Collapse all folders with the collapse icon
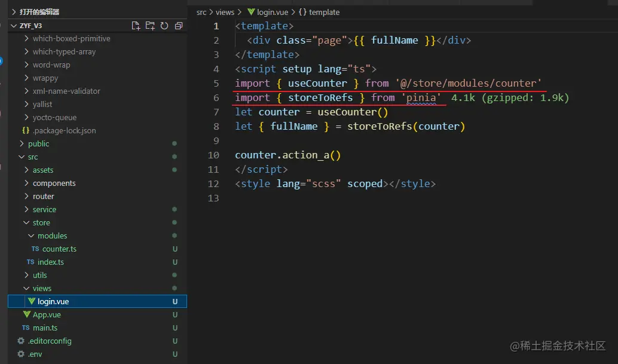The height and width of the screenshot is (364, 618). [179, 26]
